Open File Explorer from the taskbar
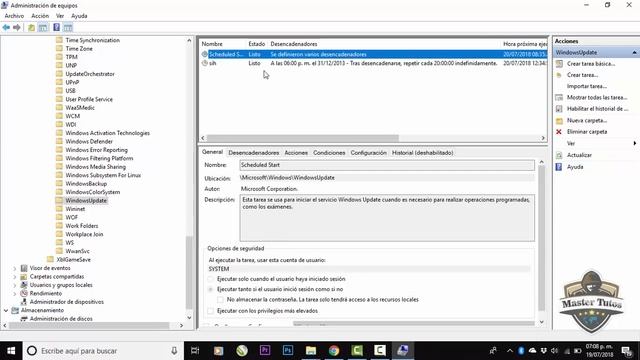This screenshot has height=360, width=640. (311, 351)
